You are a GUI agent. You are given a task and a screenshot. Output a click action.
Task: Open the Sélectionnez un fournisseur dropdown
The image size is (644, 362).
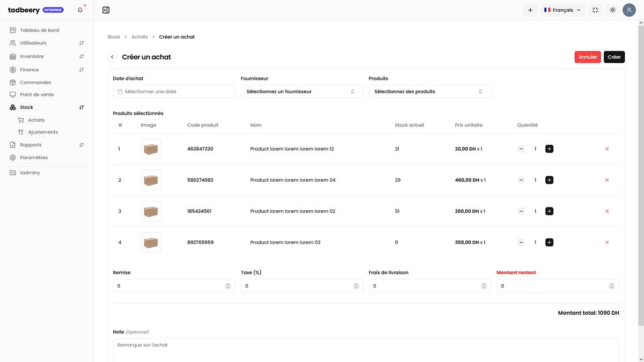[x=302, y=92]
